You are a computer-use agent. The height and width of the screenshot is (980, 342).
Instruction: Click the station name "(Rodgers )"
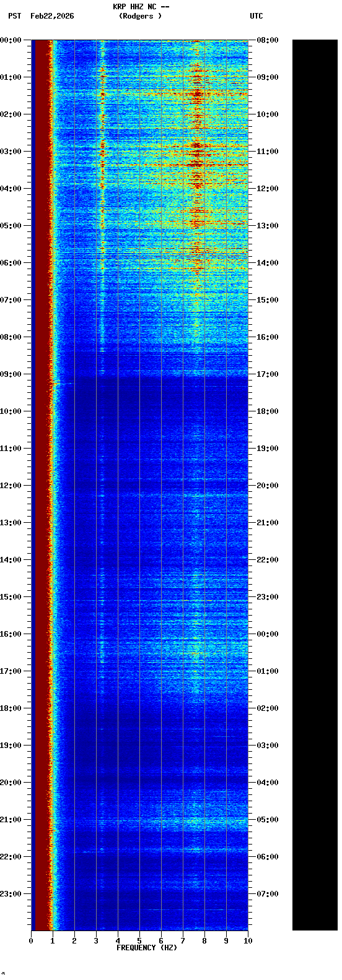141,16
